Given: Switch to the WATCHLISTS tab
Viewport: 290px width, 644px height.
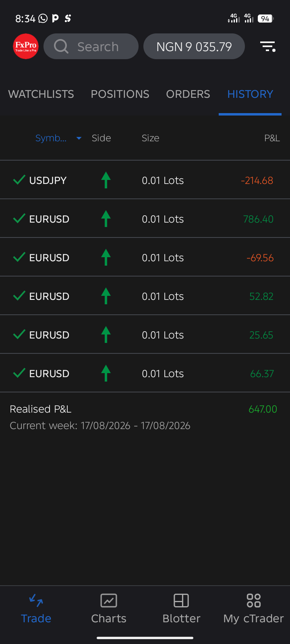Looking at the screenshot, I should coord(41,94).
